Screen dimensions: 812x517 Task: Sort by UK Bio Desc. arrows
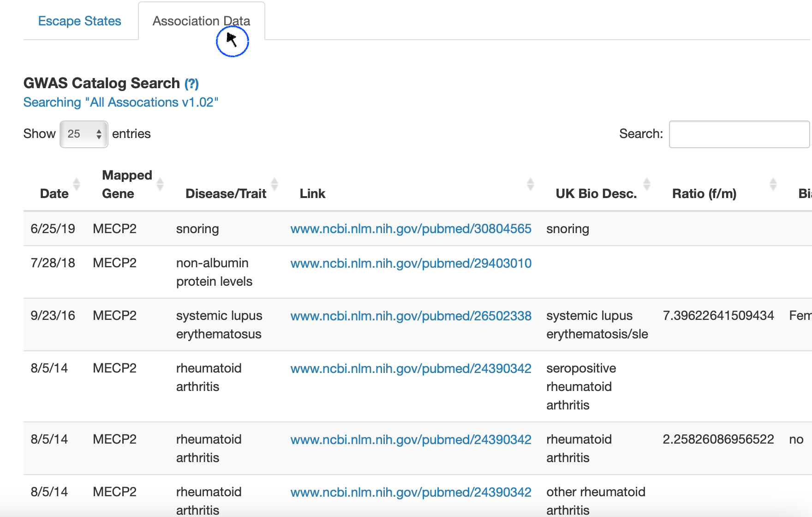647,184
